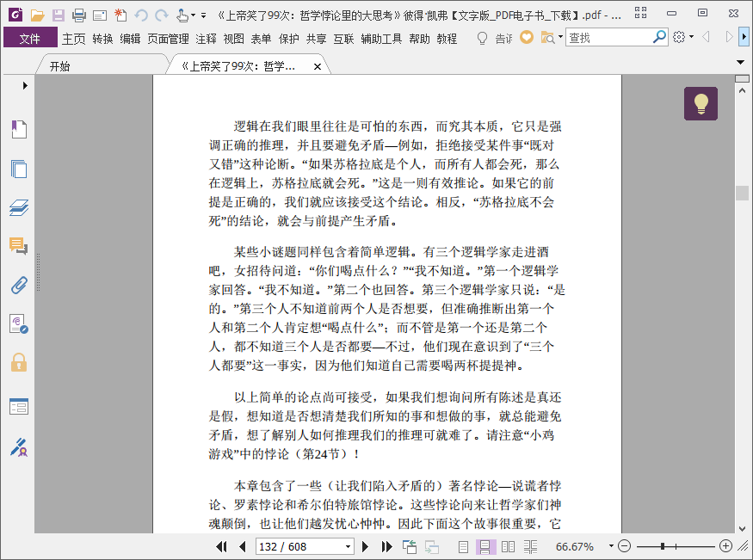Open the 转换 tab
The image size is (753, 560).
tap(102, 39)
